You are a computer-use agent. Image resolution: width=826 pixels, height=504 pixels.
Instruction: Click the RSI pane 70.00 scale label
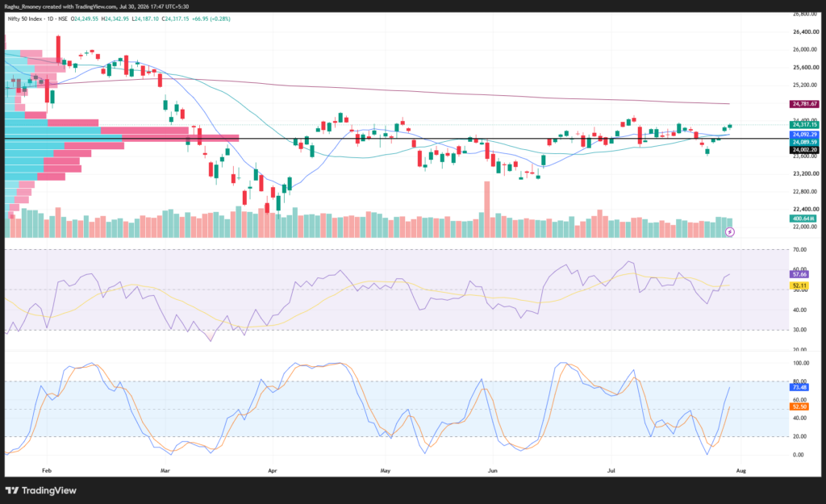coord(799,250)
